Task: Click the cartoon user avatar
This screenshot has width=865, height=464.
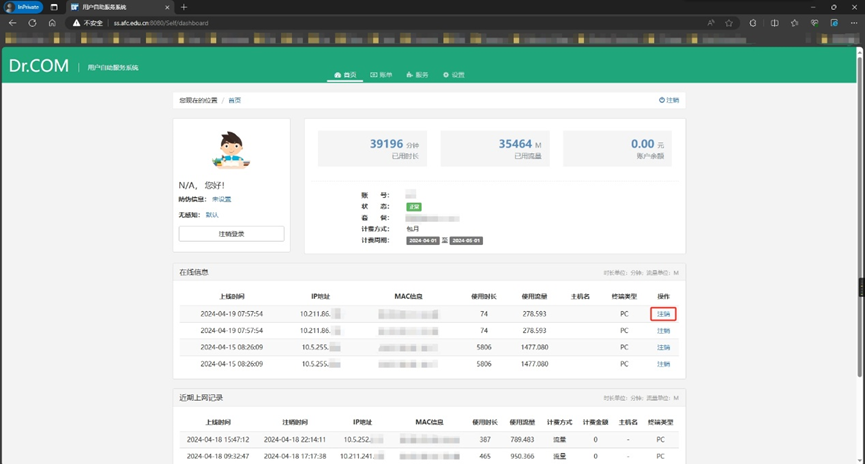Action: (231, 149)
